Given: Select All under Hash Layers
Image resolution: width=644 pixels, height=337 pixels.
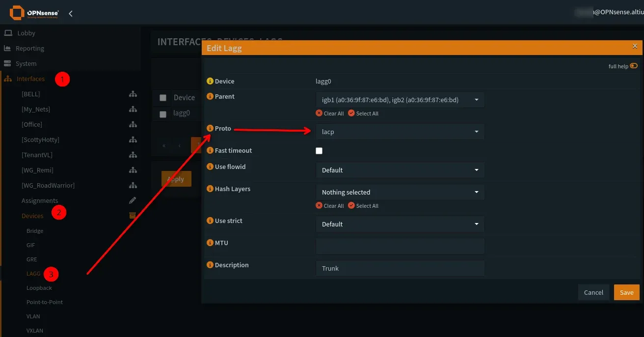Looking at the screenshot, I should 363,206.
